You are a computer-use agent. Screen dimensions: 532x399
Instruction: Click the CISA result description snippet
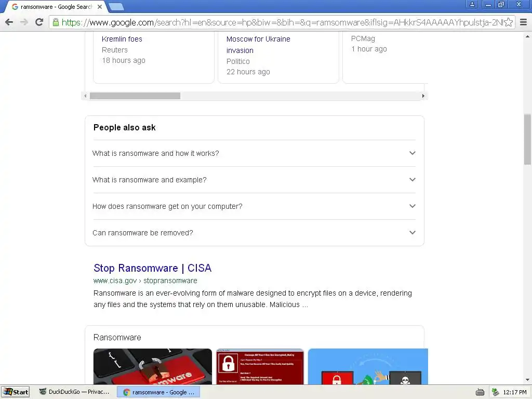(x=253, y=299)
